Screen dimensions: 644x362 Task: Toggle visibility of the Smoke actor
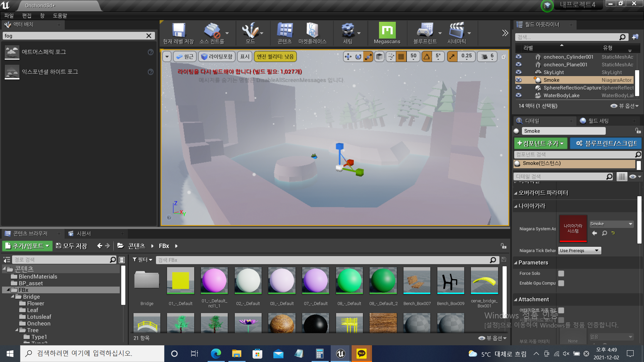[x=519, y=80]
